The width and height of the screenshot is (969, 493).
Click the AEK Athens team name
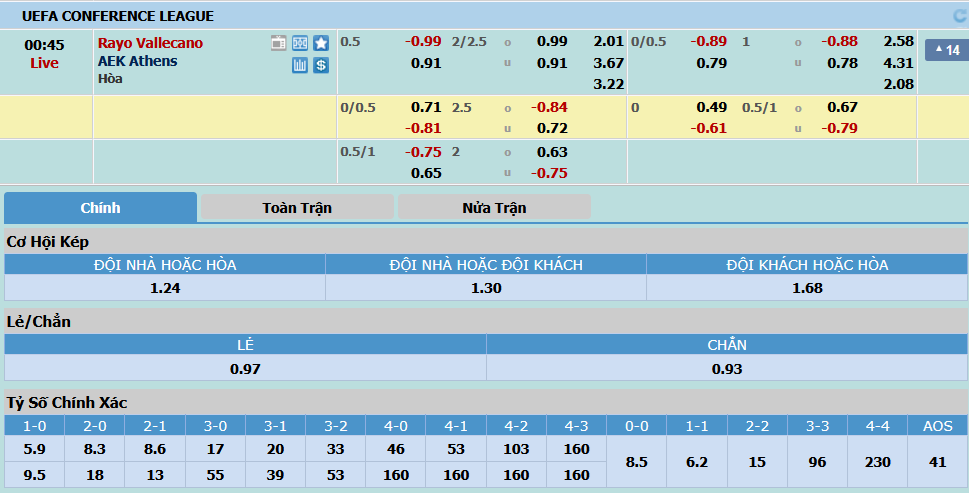click(x=137, y=61)
